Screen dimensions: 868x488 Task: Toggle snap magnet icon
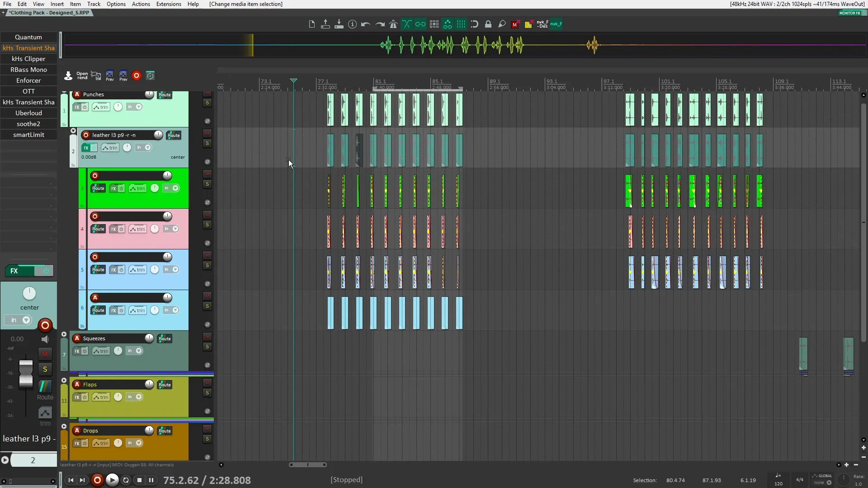pyautogui.click(x=475, y=24)
